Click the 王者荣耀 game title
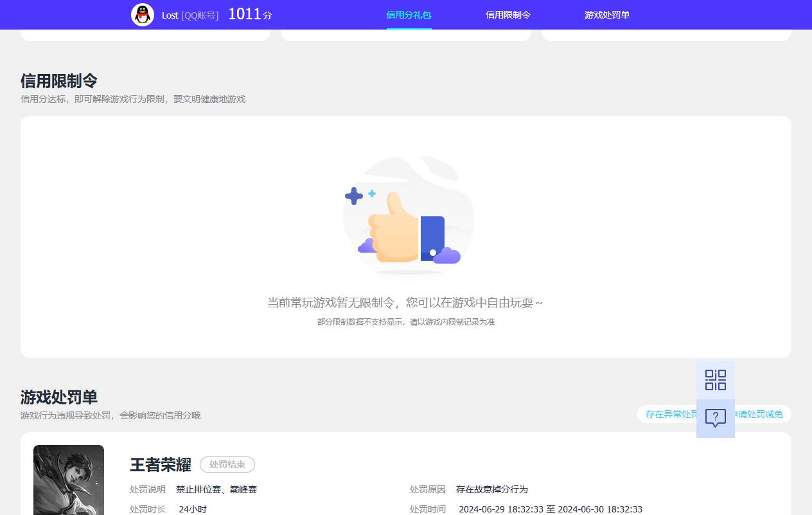This screenshot has height=515, width=812. [x=161, y=464]
